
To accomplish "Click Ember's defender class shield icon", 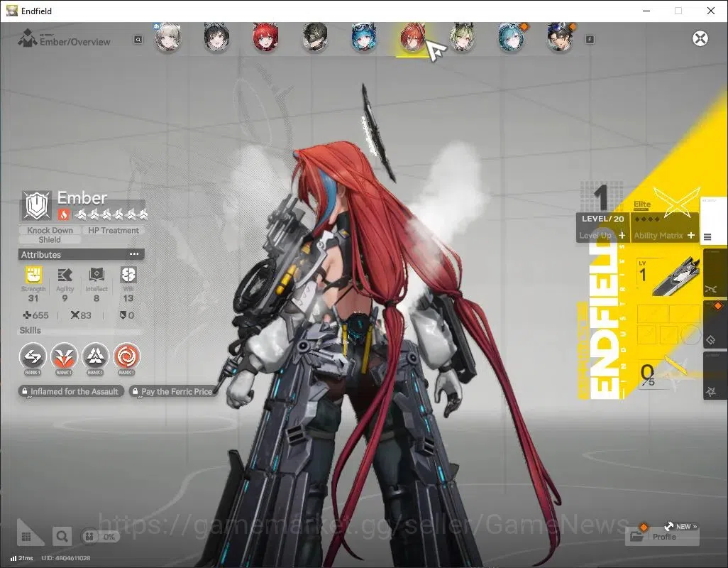I will (x=37, y=205).
